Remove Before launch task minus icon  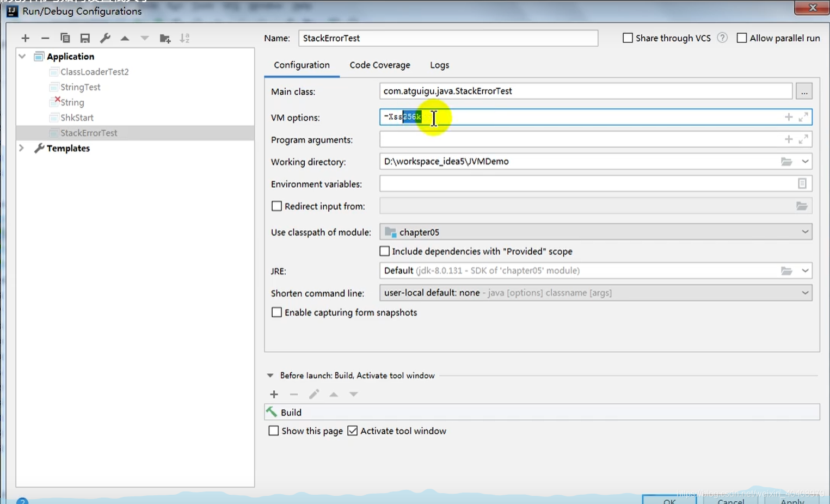pos(294,394)
